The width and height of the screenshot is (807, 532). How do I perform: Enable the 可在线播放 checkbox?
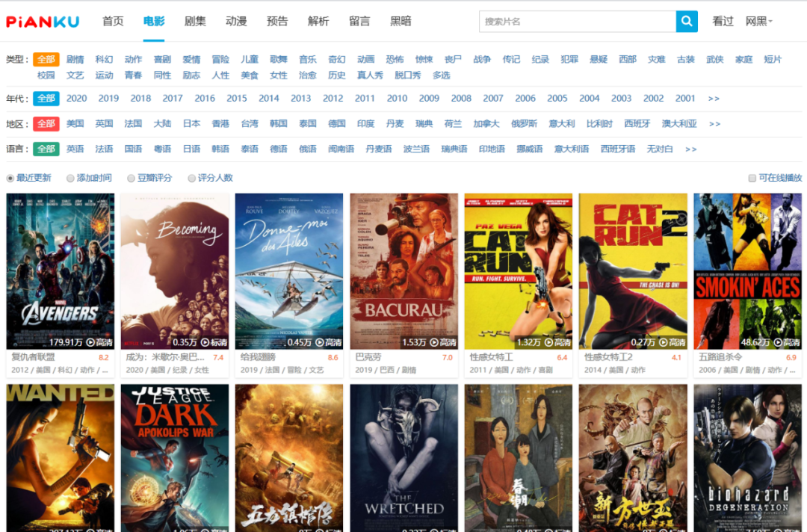752,178
